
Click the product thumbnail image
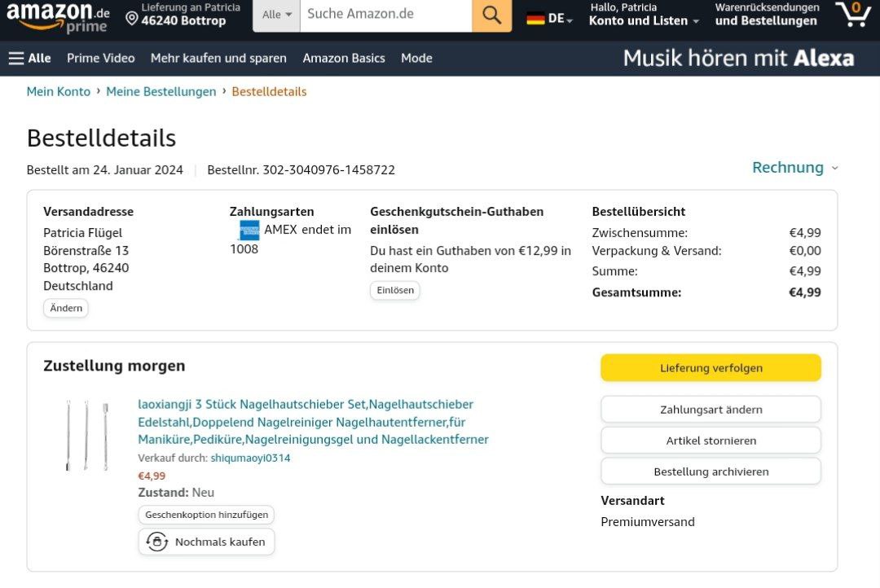pos(86,435)
